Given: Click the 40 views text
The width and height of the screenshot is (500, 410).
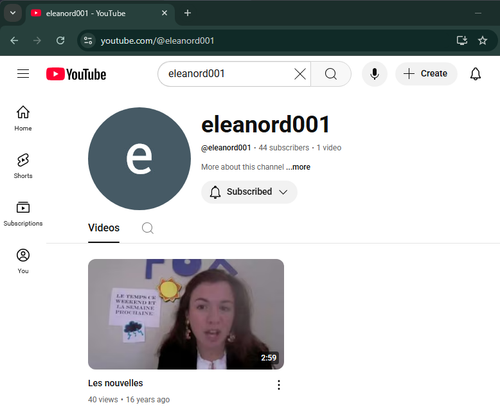Looking at the screenshot, I should pyautogui.click(x=103, y=399).
